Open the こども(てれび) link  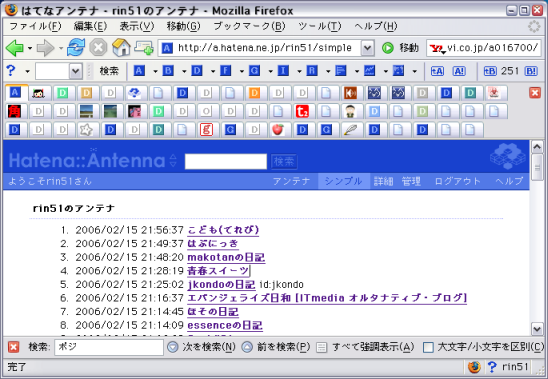click(223, 230)
